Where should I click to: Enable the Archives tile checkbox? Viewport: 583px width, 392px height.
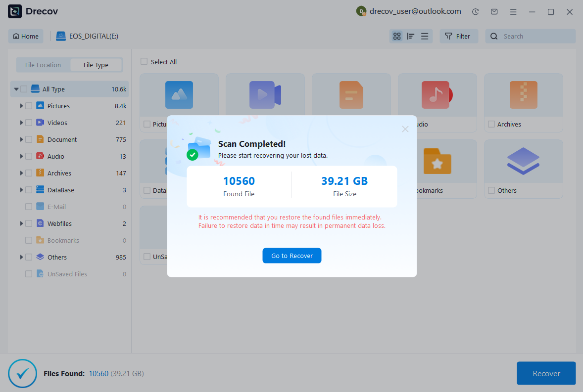pyautogui.click(x=491, y=125)
